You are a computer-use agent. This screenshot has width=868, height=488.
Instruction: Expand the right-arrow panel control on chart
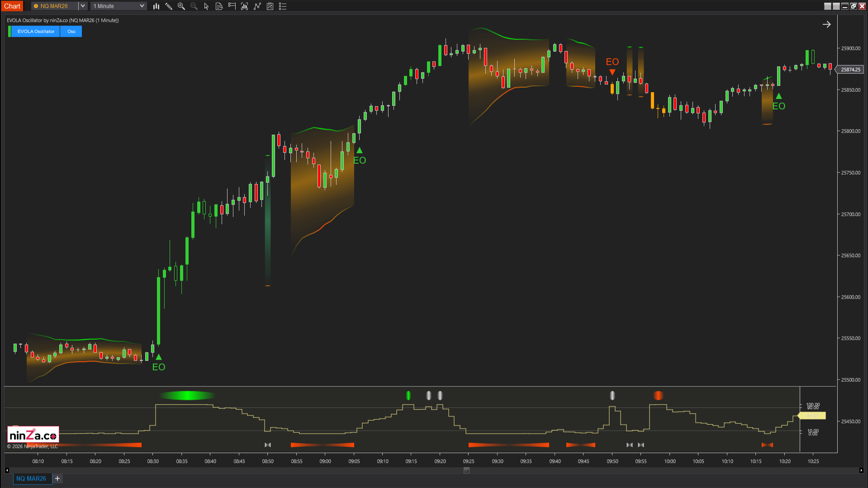pos(827,24)
